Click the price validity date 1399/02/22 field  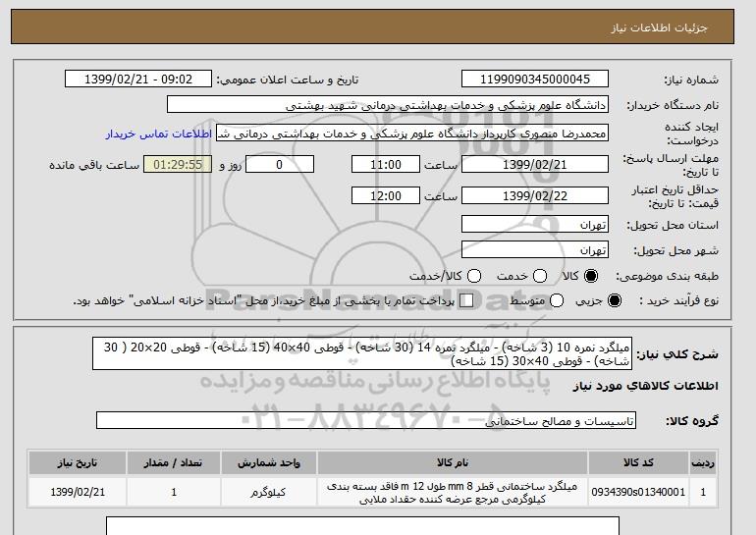click(535, 195)
